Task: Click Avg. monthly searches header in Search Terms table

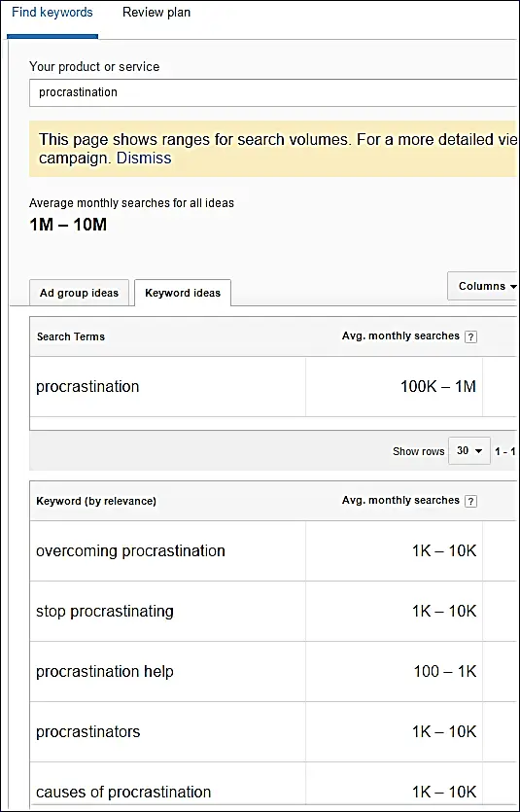Action: point(400,336)
